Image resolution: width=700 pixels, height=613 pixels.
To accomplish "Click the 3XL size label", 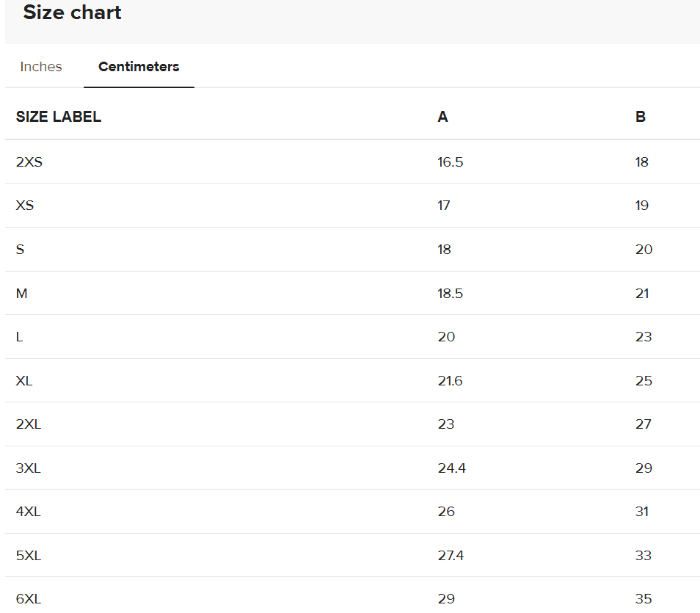I will pyautogui.click(x=29, y=468).
